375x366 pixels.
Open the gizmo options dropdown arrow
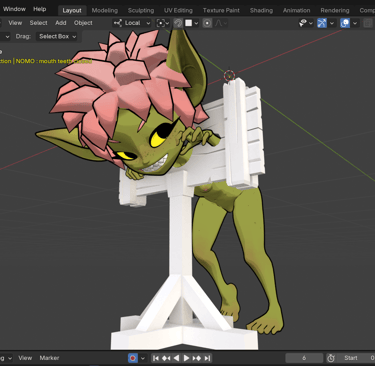pyautogui.click(x=332, y=23)
